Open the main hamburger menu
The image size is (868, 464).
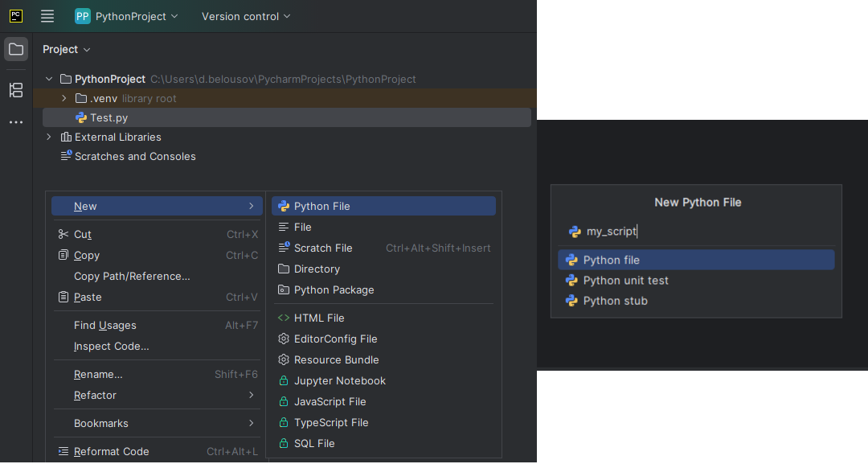click(x=47, y=16)
